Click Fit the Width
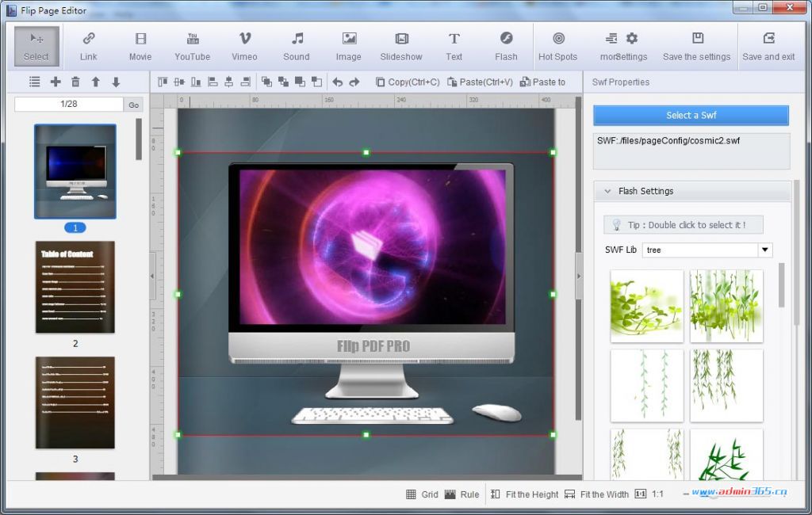The width and height of the screenshot is (812, 515). (x=596, y=494)
